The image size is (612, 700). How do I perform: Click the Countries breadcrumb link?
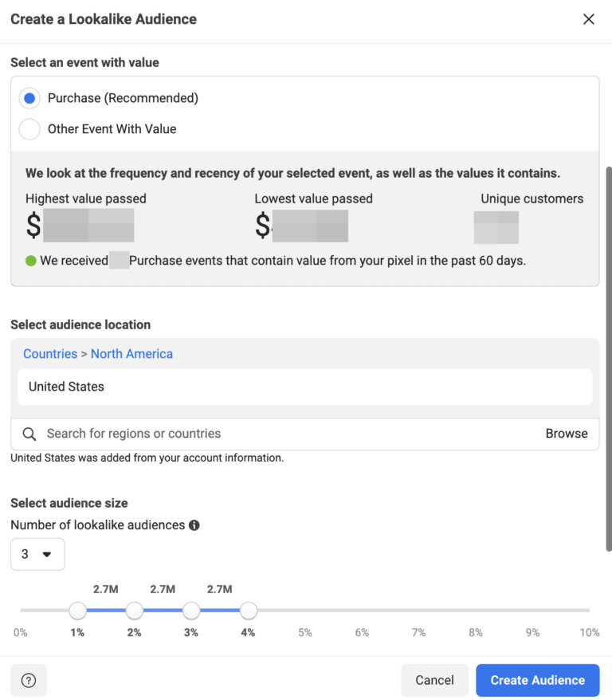point(49,353)
